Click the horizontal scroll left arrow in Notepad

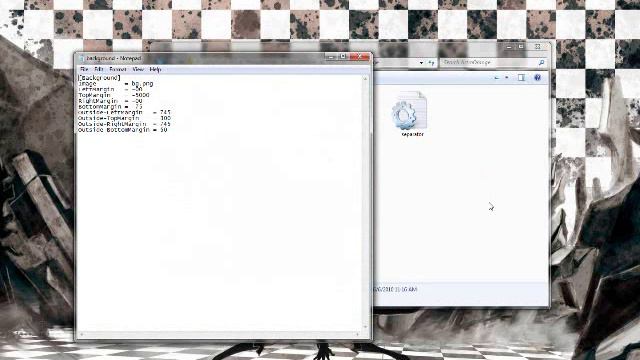(x=81, y=334)
